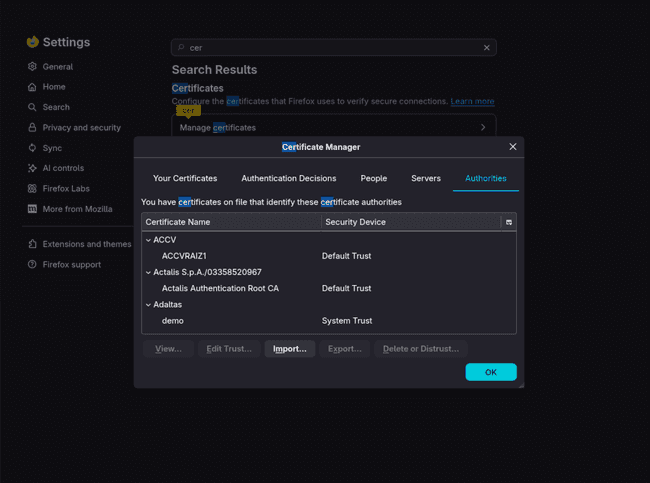Clear the settings search field with X
Viewport: 650px width, 483px height.
click(487, 48)
